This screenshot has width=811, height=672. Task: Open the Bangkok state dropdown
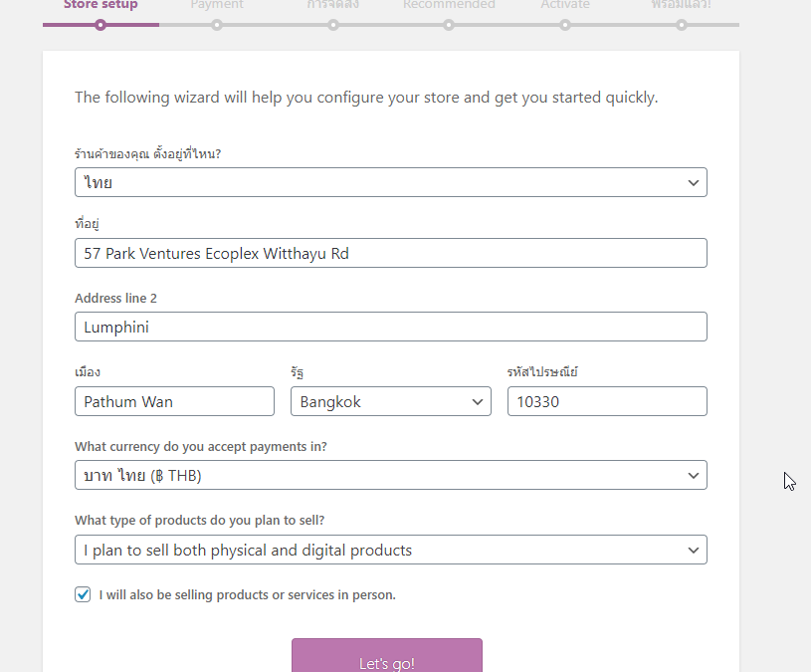tap(390, 401)
